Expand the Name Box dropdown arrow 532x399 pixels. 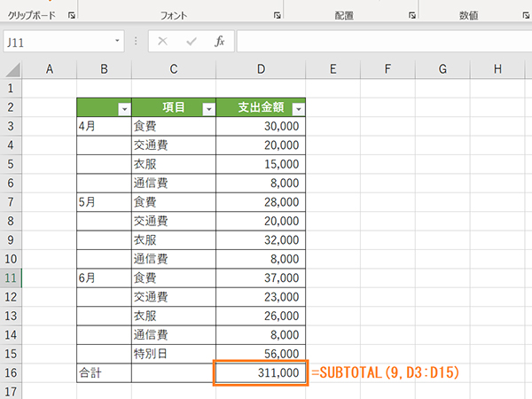point(117,41)
